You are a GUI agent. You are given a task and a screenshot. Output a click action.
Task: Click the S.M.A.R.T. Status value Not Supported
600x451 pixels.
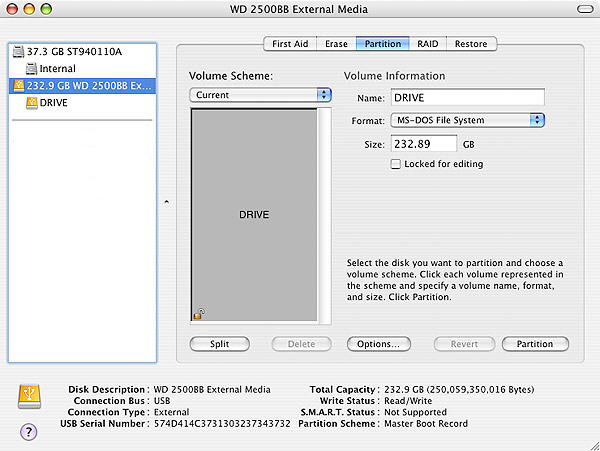click(416, 412)
